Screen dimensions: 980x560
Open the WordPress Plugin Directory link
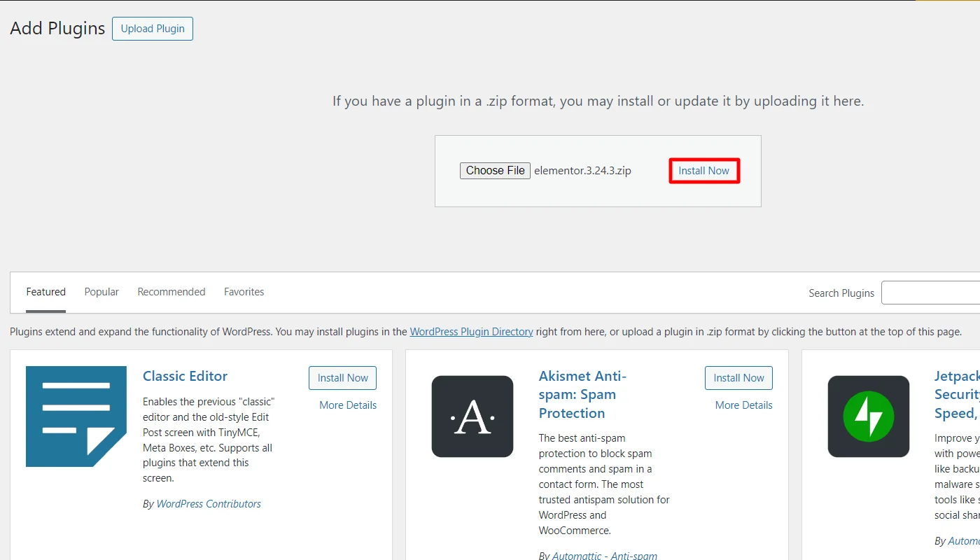coord(471,331)
